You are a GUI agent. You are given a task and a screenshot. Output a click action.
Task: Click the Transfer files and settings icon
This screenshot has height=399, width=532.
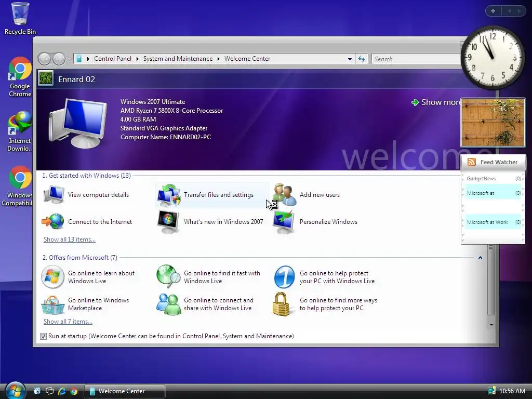tap(169, 194)
